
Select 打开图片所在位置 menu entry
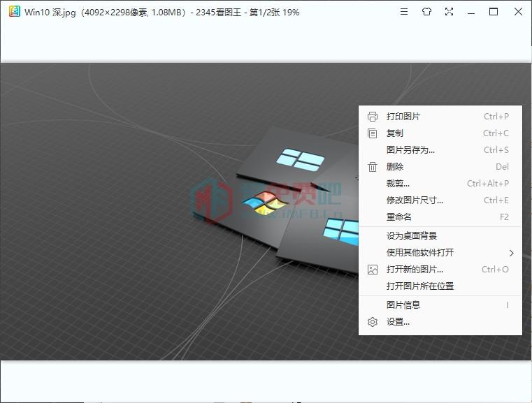click(440, 286)
